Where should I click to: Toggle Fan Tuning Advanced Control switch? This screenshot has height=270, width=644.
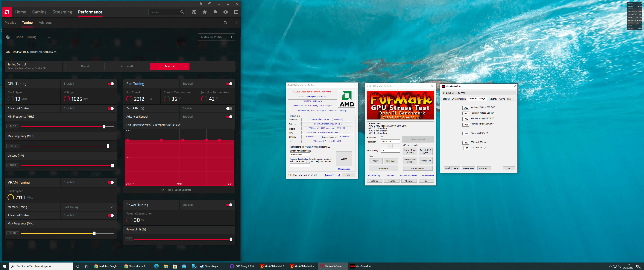229,117
